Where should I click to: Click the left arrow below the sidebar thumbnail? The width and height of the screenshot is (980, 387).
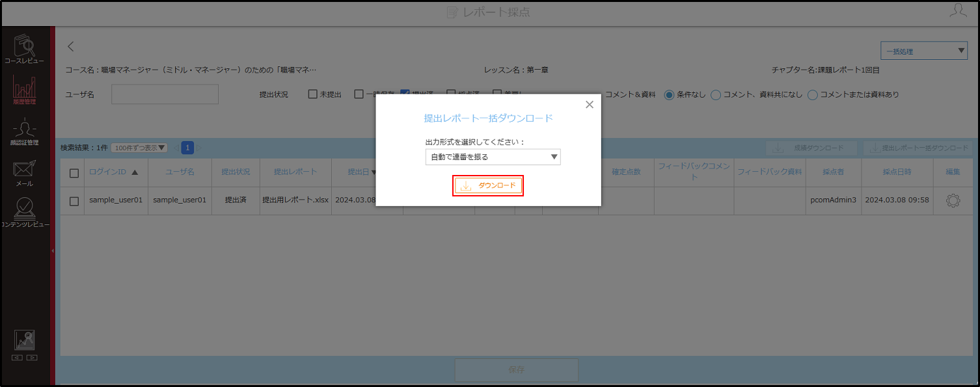click(18, 357)
